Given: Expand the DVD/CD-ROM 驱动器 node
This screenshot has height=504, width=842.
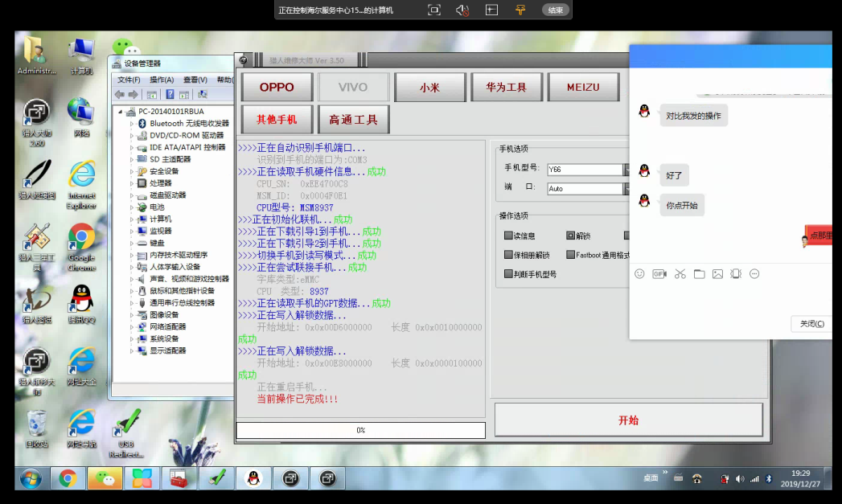Looking at the screenshot, I should tap(132, 135).
